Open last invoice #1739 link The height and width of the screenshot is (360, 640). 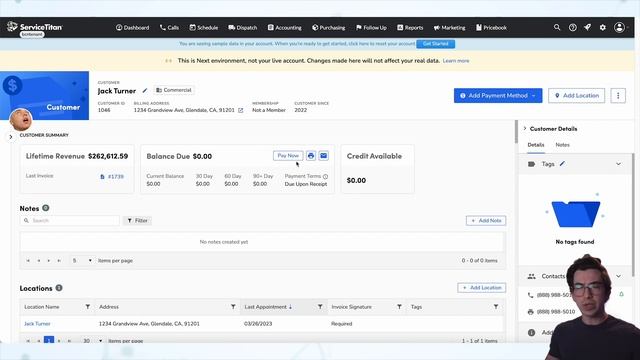click(x=112, y=177)
